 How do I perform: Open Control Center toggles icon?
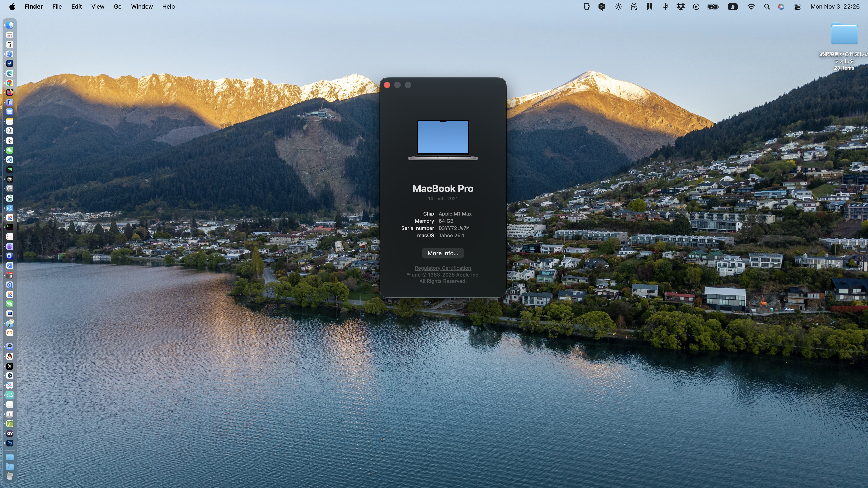click(797, 7)
